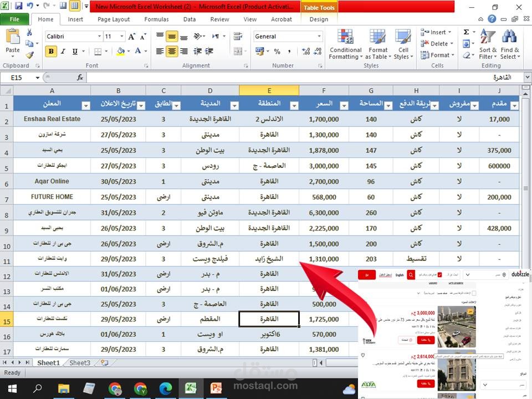This screenshot has width=532, height=399.
Task: Select the Sheet3 worksheet tab
Action: coord(80,362)
